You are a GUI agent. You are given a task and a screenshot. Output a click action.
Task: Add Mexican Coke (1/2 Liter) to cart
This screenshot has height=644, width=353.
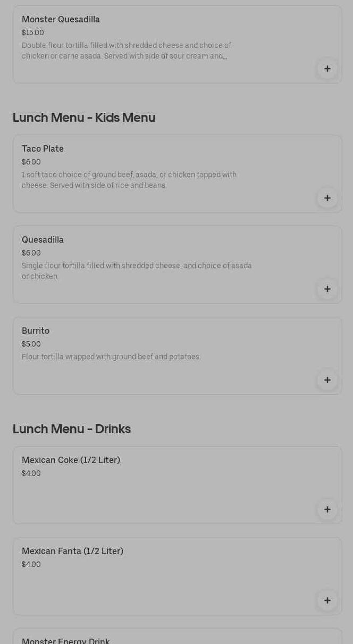(x=327, y=509)
